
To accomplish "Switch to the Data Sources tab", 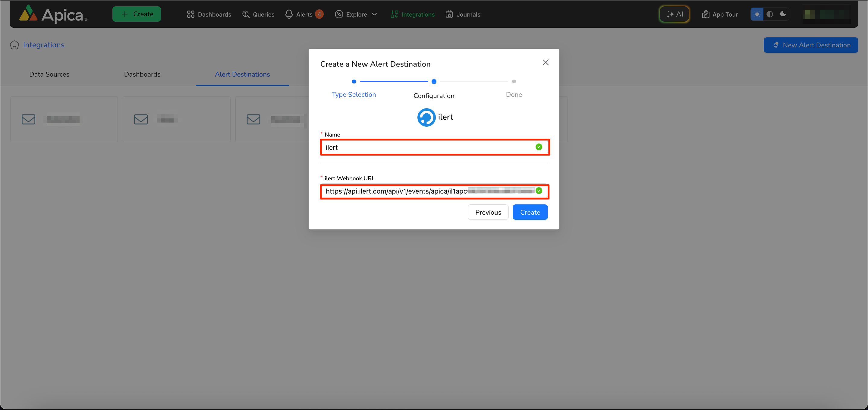I will (49, 74).
